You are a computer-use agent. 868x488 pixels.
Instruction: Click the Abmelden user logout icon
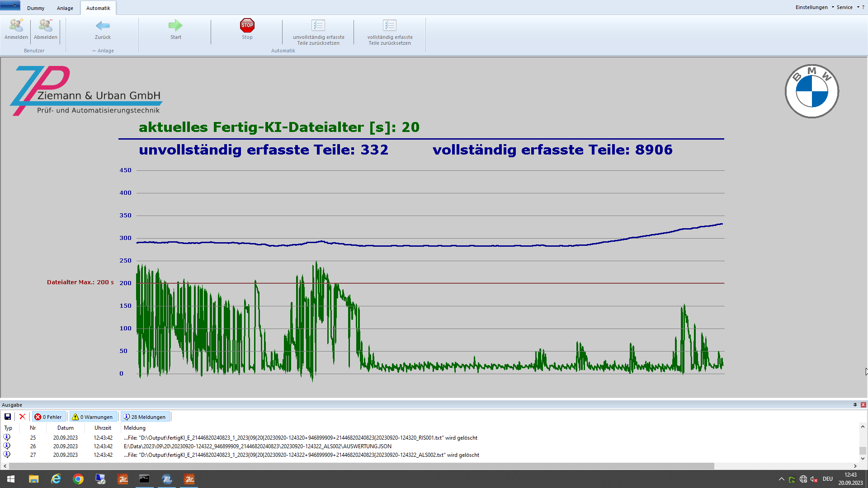coord(46,29)
